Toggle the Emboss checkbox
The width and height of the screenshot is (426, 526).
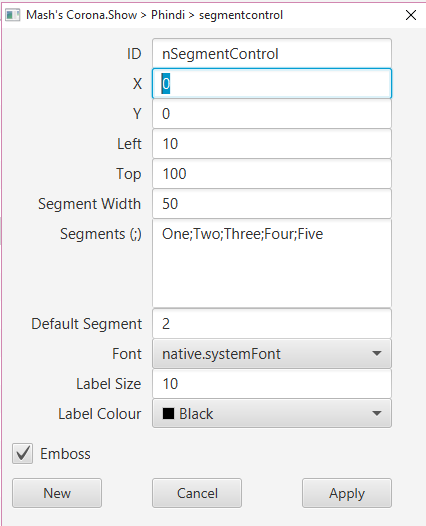point(22,454)
